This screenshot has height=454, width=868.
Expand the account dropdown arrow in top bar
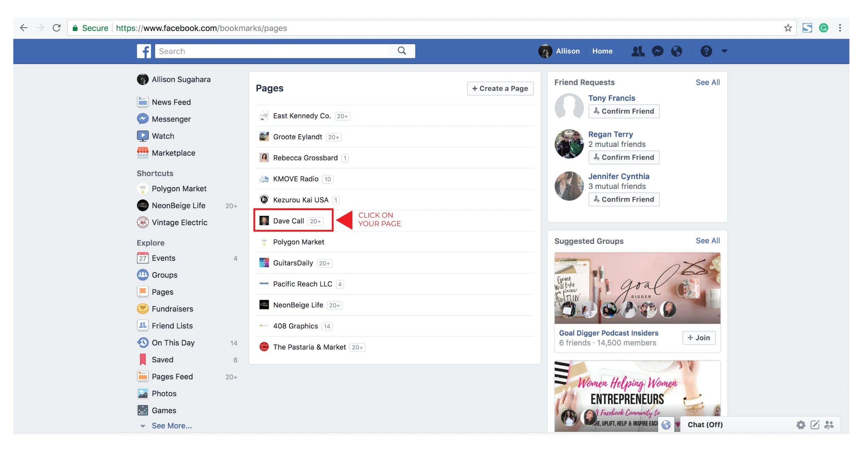pyautogui.click(x=724, y=51)
